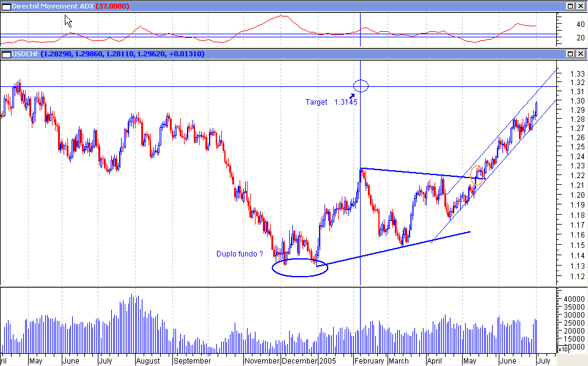Click the x10 volume multiplier label
Image resolution: width=588 pixels, height=366 pixels.
pos(563,349)
